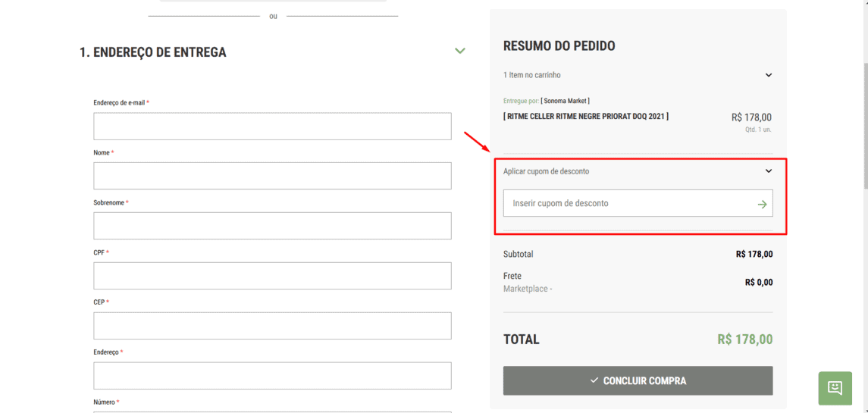The height and width of the screenshot is (413, 868).
Task: Click the '1 Item no carrinho' text
Action: click(x=531, y=75)
